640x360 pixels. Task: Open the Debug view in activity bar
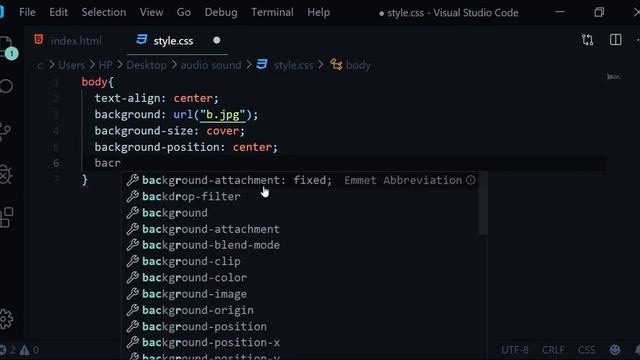[6, 175]
